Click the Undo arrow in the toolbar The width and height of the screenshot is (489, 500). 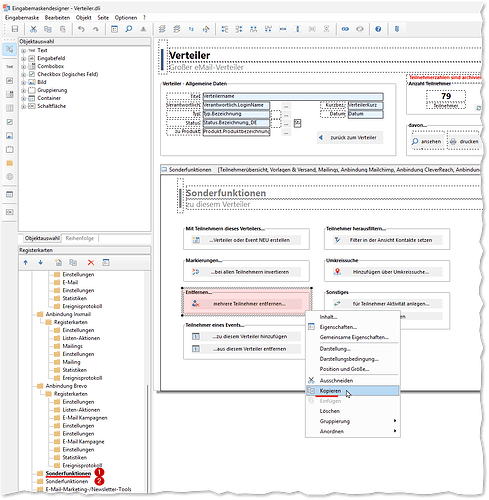tap(81, 29)
